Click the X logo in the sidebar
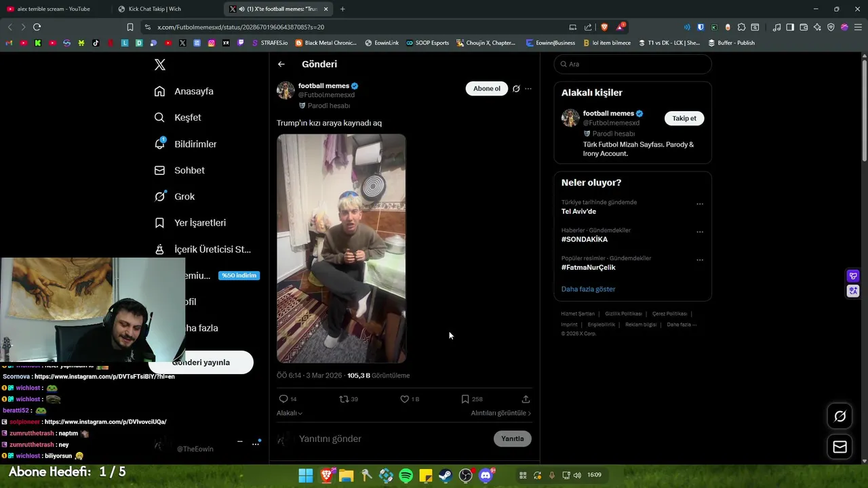This screenshot has width=868, height=488. tap(160, 64)
